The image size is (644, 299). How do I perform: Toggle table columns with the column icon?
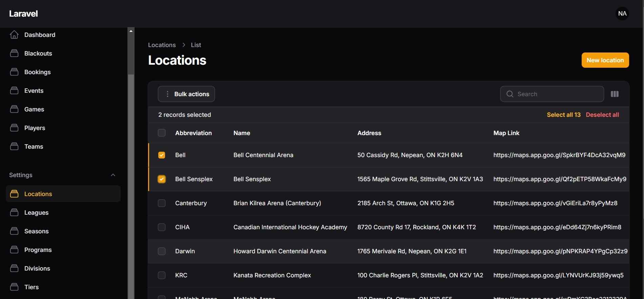pyautogui.click(x=615, y=94)
